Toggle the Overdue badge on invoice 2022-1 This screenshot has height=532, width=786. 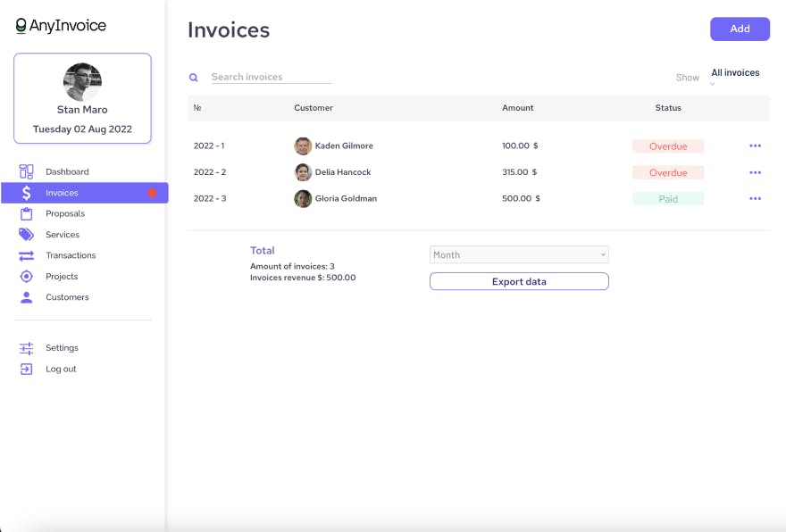tap(668, 145)
